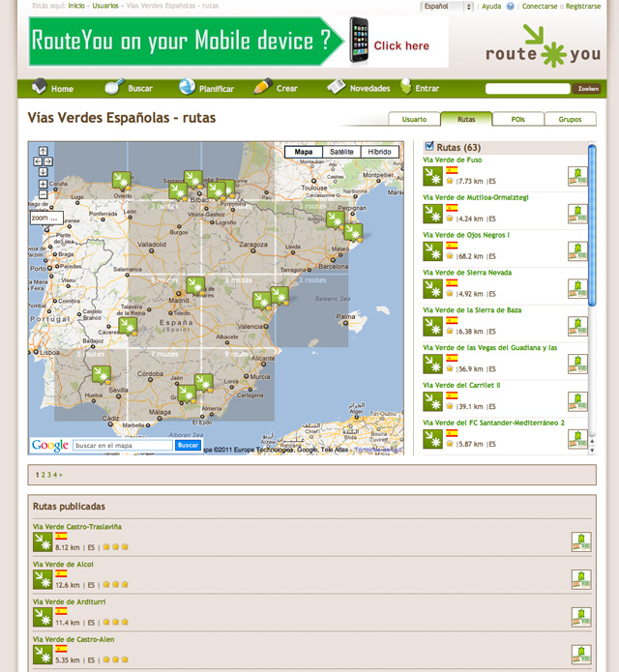Click route marker near Caceres on map

click(x=128, y=327)
